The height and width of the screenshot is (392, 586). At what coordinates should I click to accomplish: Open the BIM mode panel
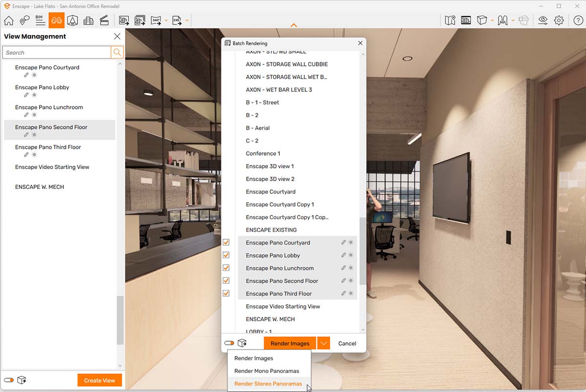[x=40, y=21]
